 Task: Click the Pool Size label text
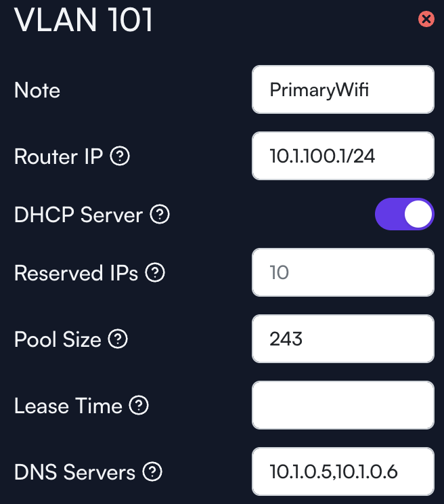coord(58,339)
